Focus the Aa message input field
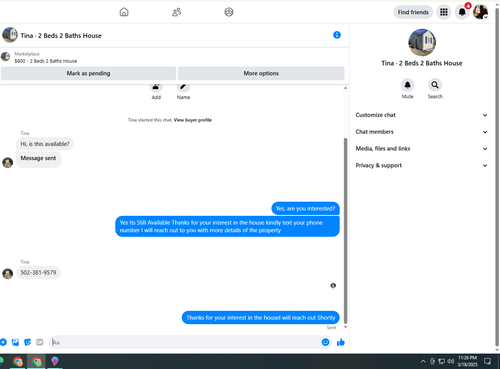500x369 pixels. click(185, 342)
